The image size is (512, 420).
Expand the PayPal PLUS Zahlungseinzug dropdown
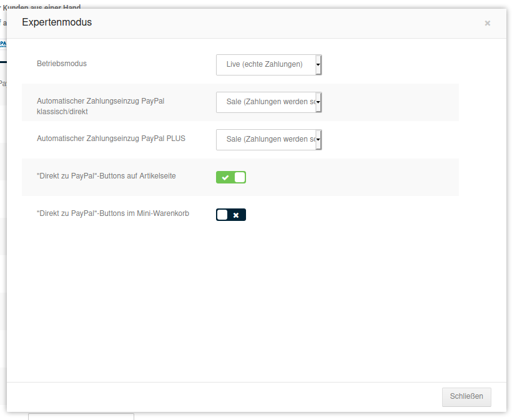265,139
